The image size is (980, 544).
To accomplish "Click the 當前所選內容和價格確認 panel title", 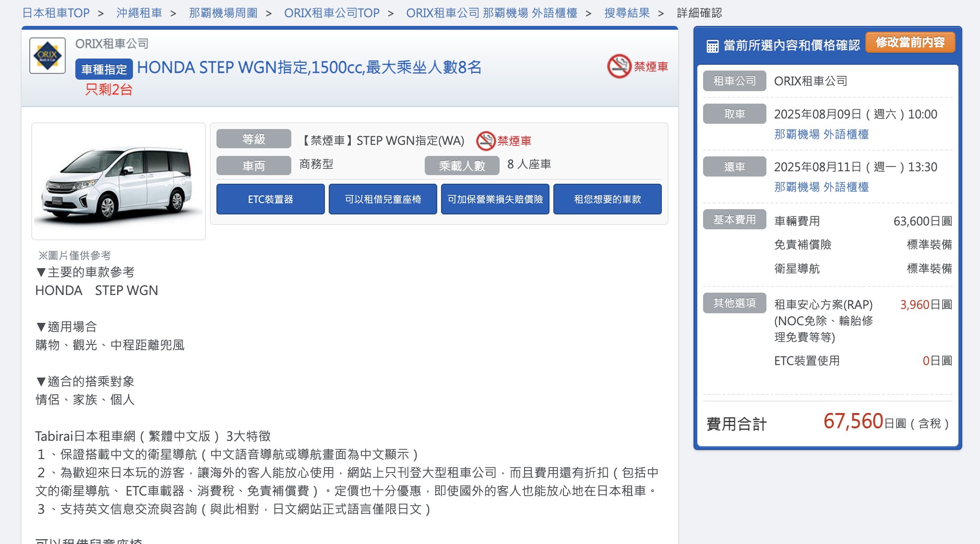I will (x=792, y=46).
